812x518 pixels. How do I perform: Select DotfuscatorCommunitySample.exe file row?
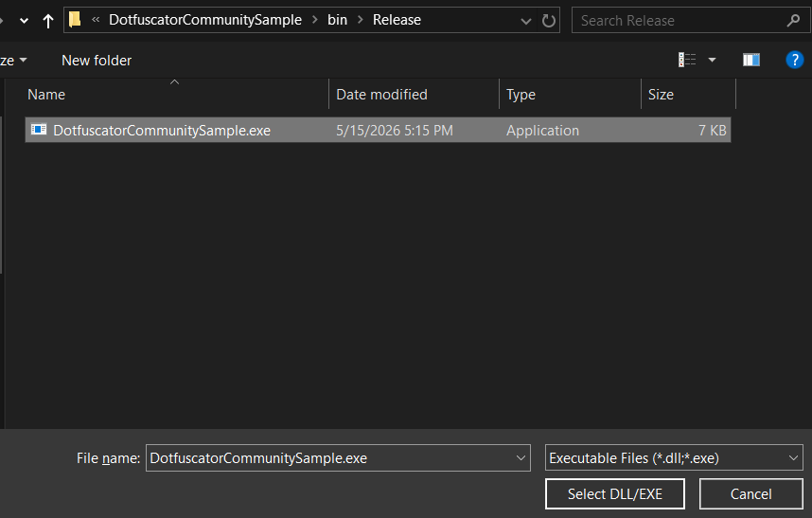pyautogui.click(x=378, y=130)
